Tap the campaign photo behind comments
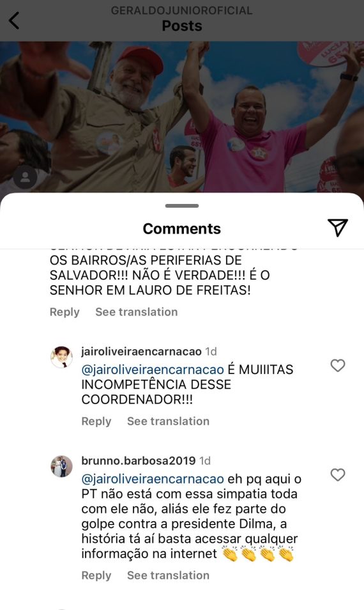 [182, 117]
